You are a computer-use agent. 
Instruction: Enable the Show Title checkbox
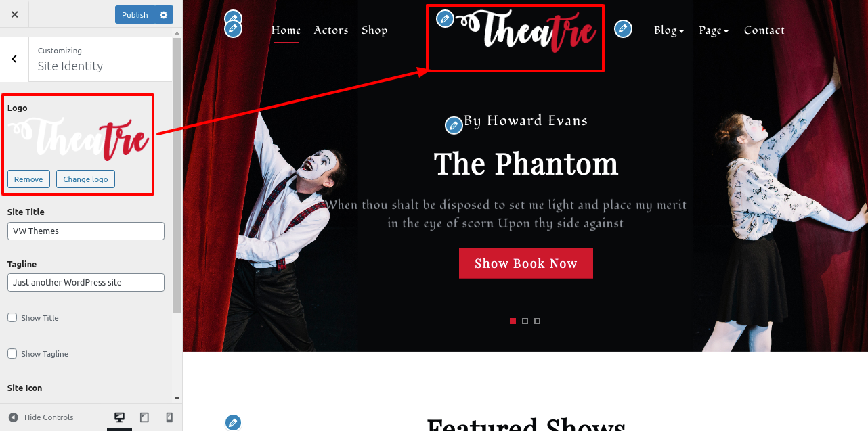(x=12, y=317)
